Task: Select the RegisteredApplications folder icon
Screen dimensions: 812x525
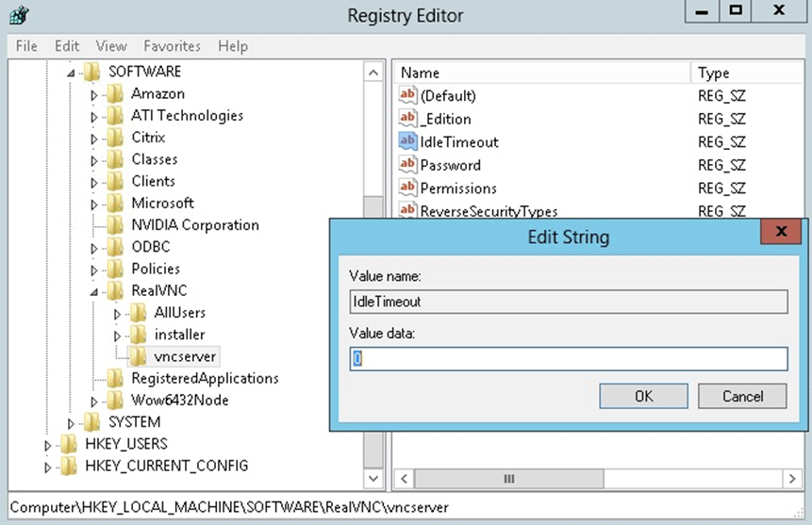Action: click(x=115, y=378)
